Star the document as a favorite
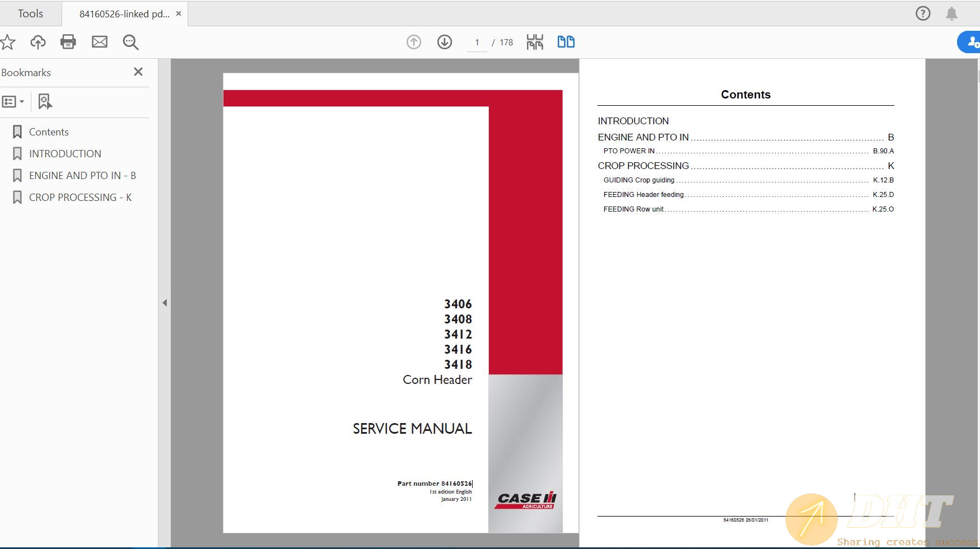The image size is (980, 549). pyautogui.click(x=8, y=42)
